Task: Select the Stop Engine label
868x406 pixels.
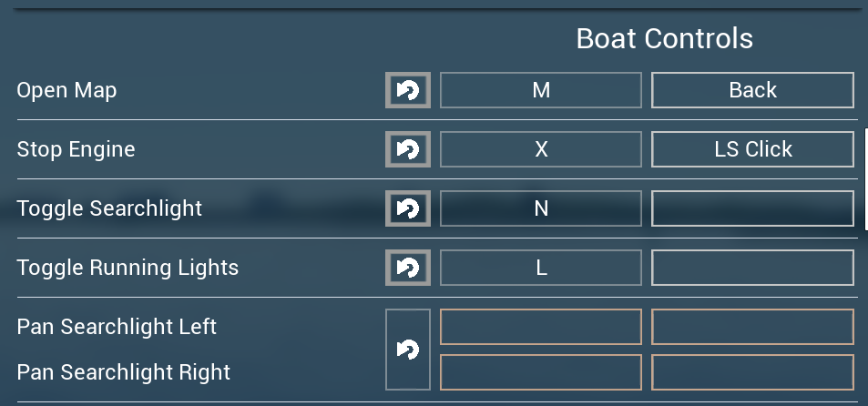Action: (76, 149)
